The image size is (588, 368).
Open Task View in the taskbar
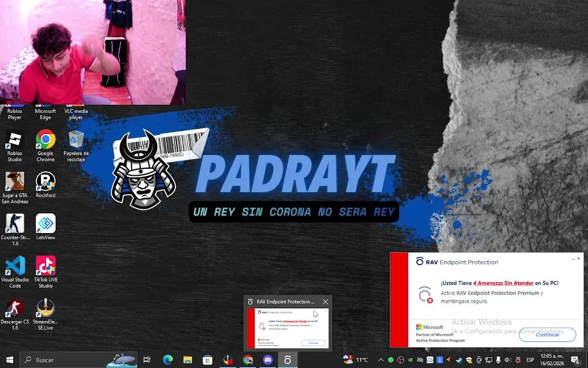click(147, 360)
